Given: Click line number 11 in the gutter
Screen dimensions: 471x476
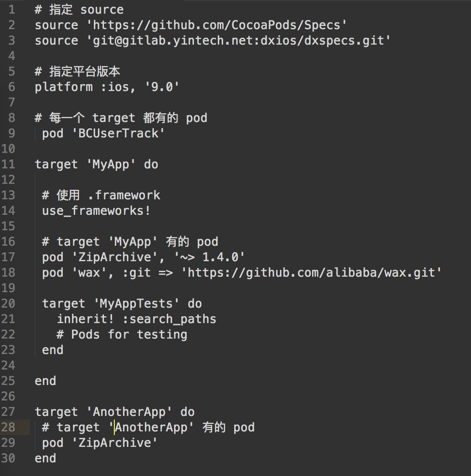Looking at the screenshot, I should [8, 164].
